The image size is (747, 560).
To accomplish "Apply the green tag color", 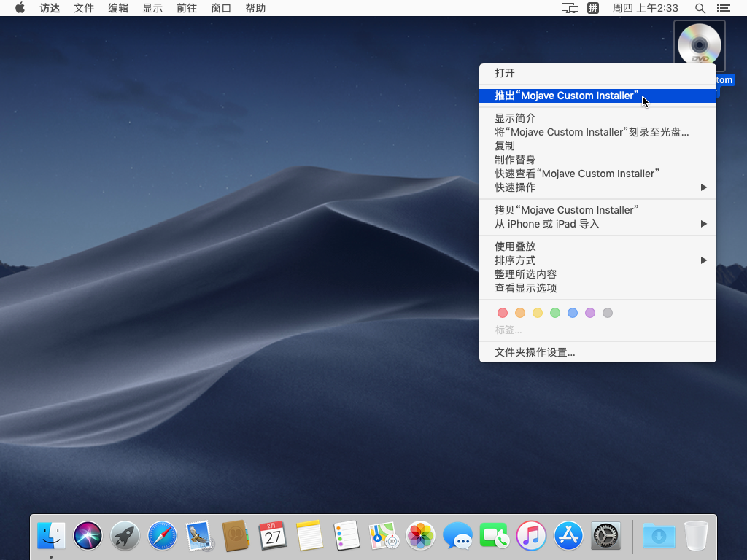I will [555, 313].
